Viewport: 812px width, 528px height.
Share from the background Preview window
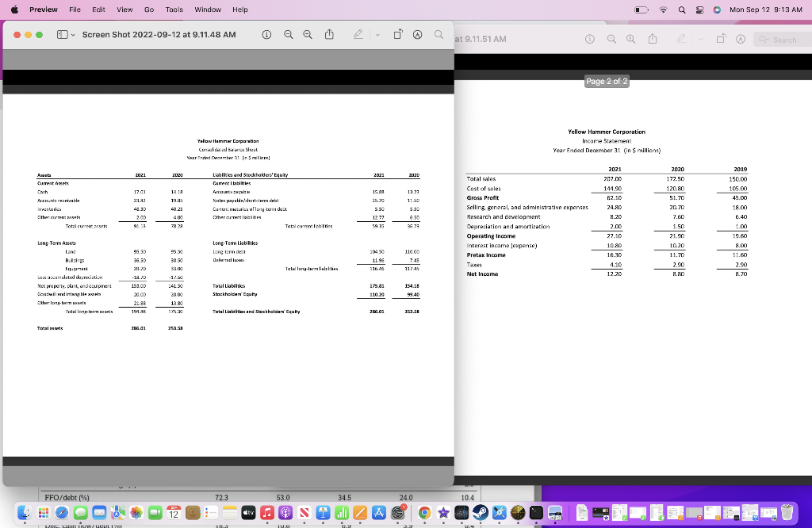(653, 39)
